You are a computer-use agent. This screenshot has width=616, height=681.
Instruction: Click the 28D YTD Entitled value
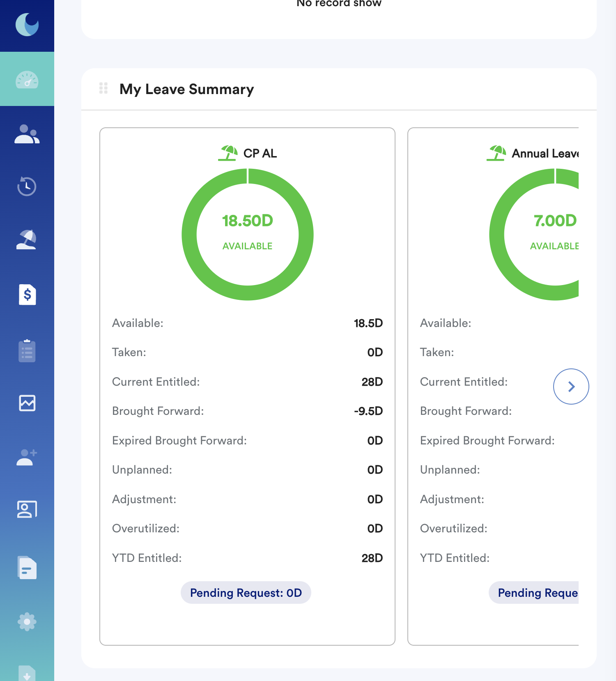tap(372, 558)
